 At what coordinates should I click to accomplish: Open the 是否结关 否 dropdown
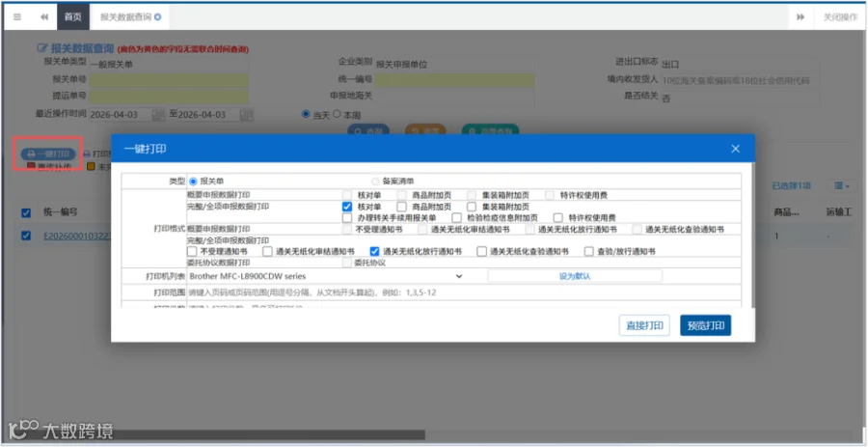point(740,98)
